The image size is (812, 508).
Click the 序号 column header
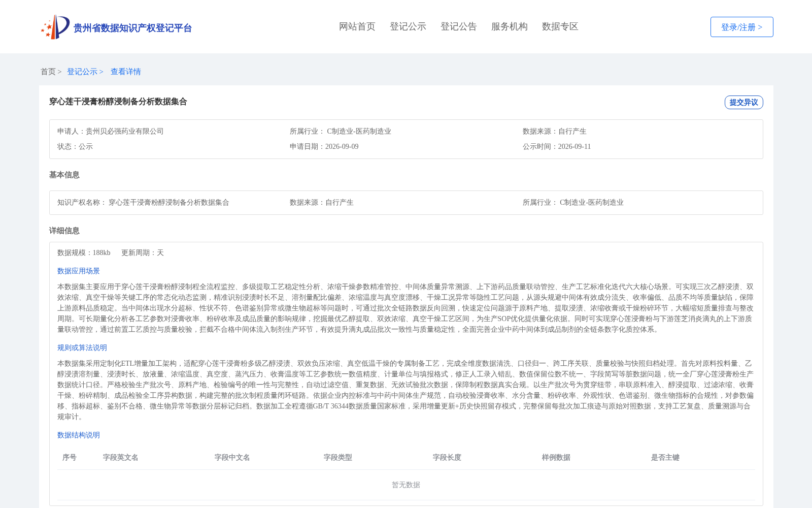(x=70, y=457)
